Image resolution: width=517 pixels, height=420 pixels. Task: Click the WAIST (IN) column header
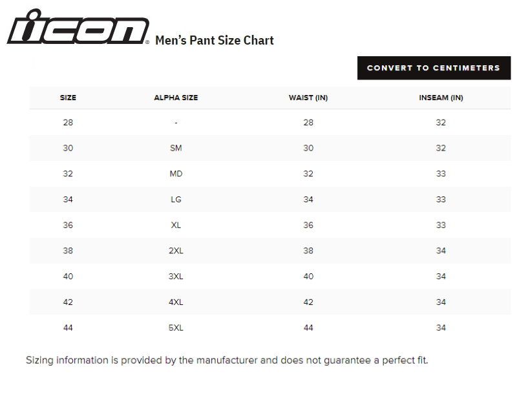click(x=308, y=98)
